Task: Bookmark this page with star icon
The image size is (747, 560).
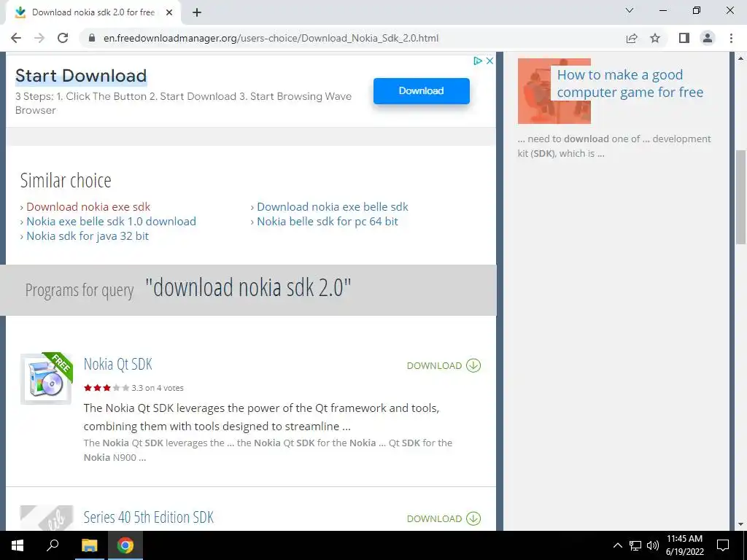Action: point(655,38)
